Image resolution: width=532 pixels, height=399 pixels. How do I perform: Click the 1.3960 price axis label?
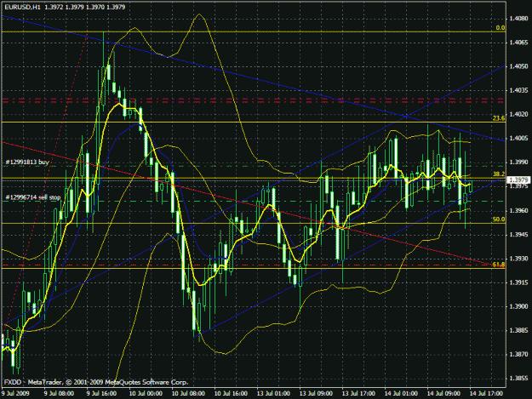click(519, 210)
